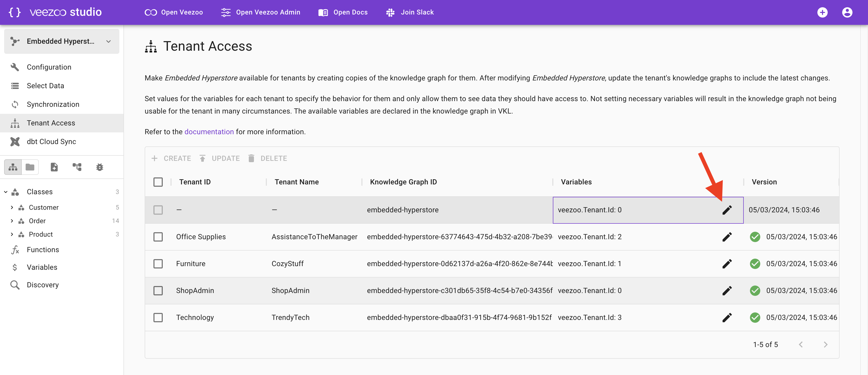Screen dimensions: 868x375
Task: Click the green check status for Technology
Action: pos(755,317)
